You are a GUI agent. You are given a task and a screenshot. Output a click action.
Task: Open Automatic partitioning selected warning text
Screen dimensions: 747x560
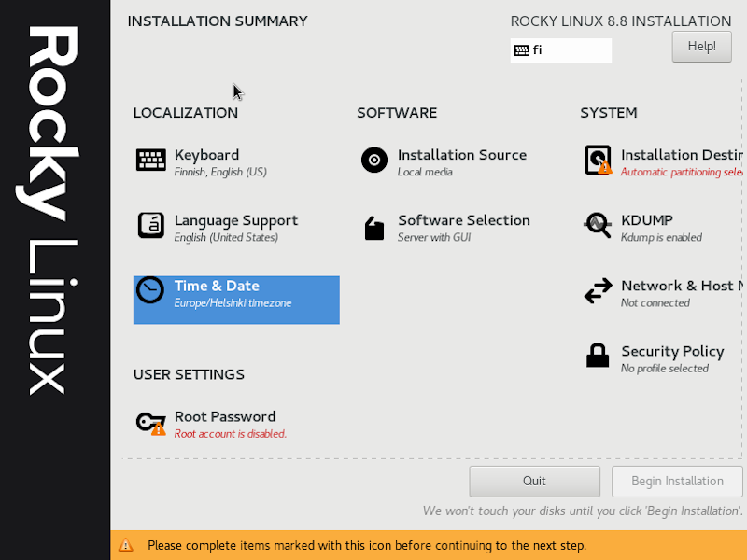[x=682, y=173]
